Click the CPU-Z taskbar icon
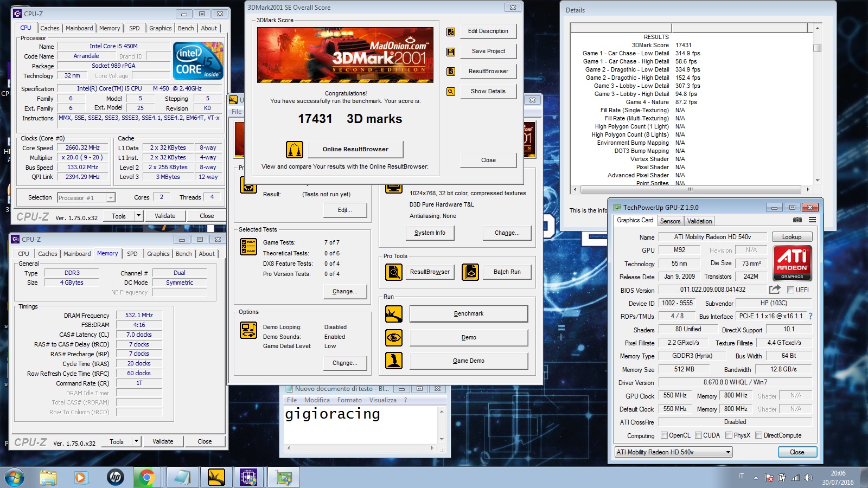Screen dimensions: 868x488 248,477
